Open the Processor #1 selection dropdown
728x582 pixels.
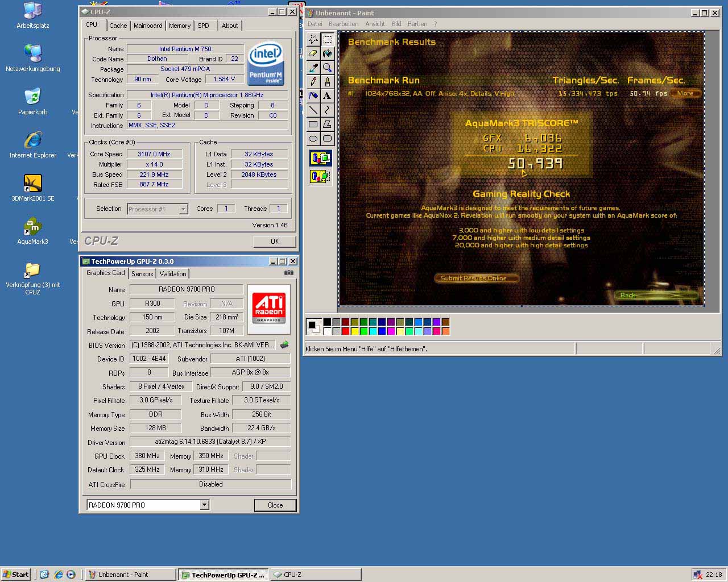pyautogui.click(x=183, y=209)
